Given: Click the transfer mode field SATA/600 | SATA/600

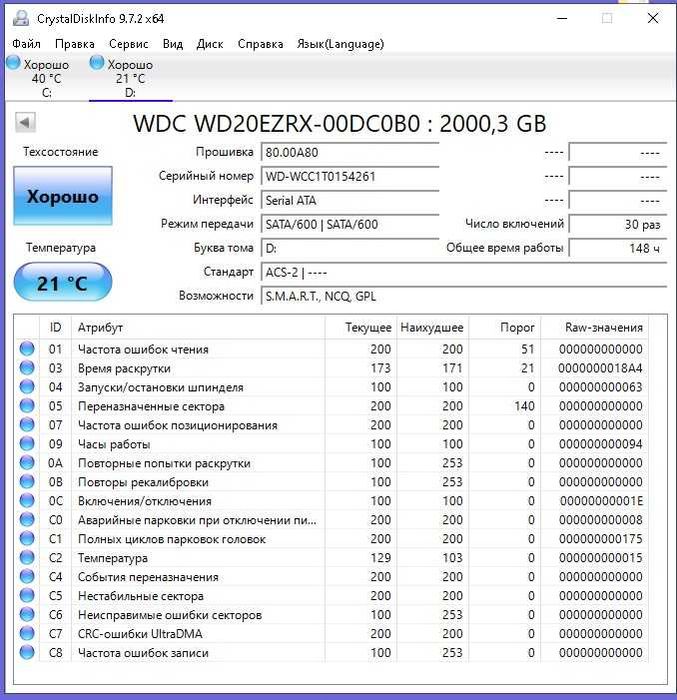Looking at the screenshot, I should [x=350, y=224].
